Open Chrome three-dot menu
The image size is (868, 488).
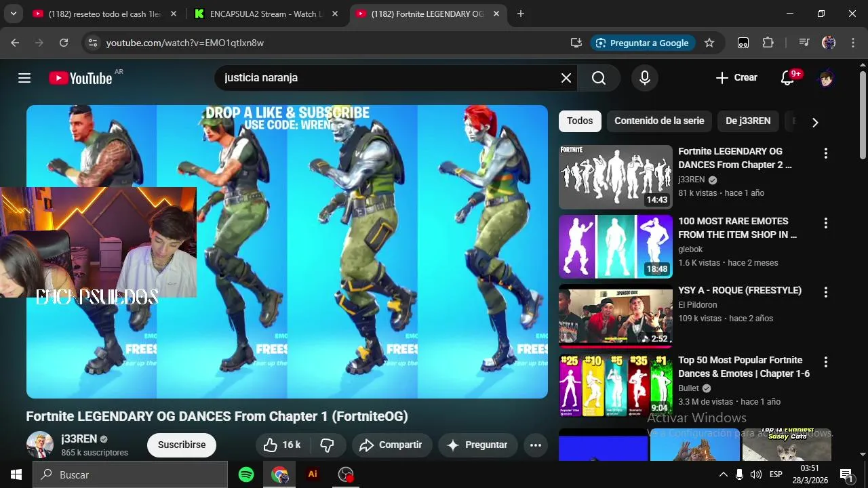[x=852, y=43]
